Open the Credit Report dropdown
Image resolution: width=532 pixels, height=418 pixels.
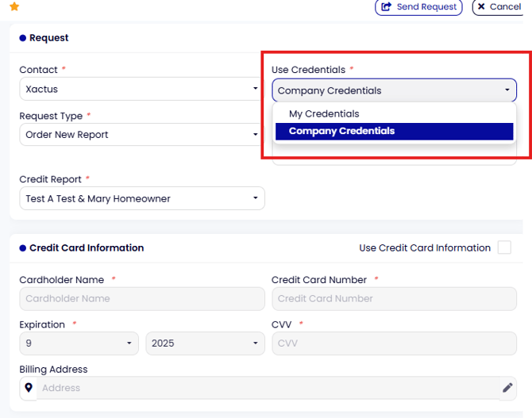pos(141,198)
